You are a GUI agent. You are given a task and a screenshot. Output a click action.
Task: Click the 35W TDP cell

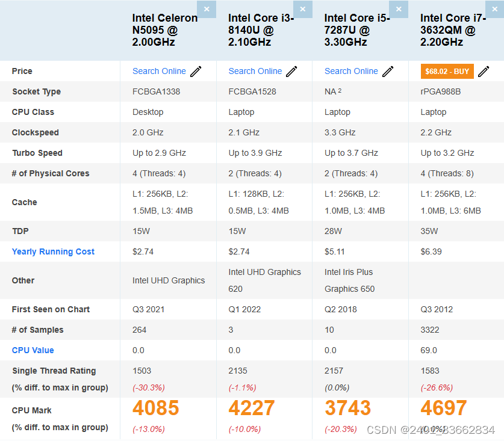click(429, 231)
